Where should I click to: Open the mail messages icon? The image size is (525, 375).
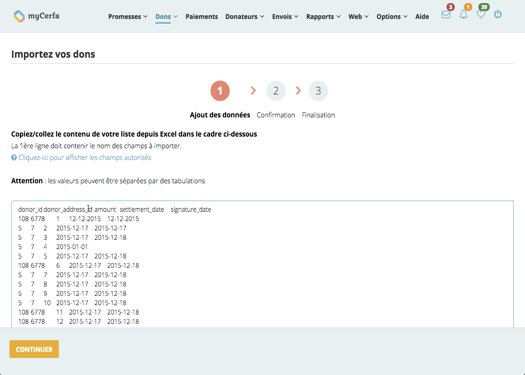[x=446, y=15]
